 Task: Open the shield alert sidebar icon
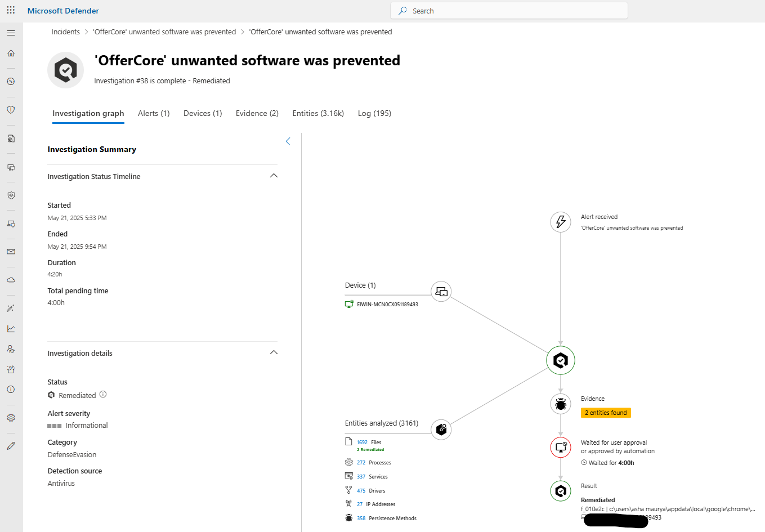tap(11, 110)
